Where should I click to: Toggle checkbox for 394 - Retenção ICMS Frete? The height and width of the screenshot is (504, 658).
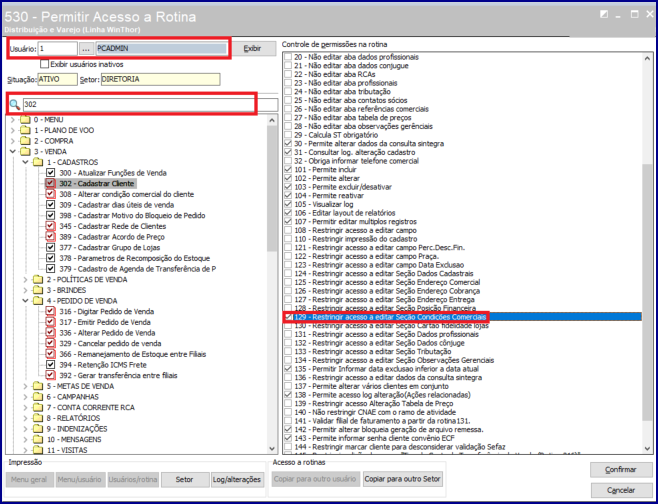(x=50, y=365)
